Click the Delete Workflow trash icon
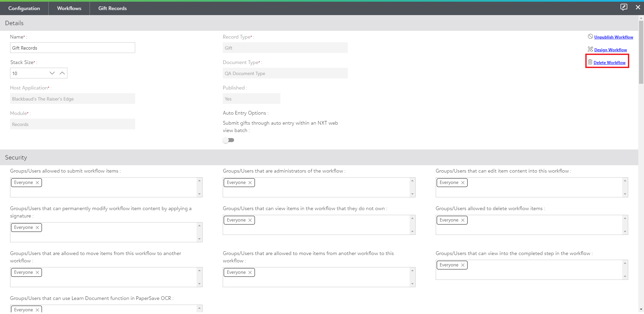 pyautogui.click(x=590, y=62)
